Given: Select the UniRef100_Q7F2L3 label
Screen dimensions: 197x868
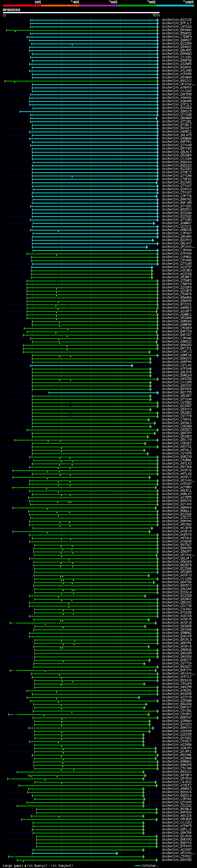Looking at the screenshot, I should tap(177, 104).
